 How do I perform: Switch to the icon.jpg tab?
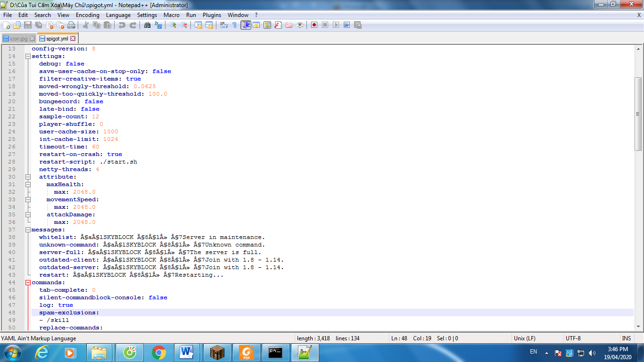(19, 39)
